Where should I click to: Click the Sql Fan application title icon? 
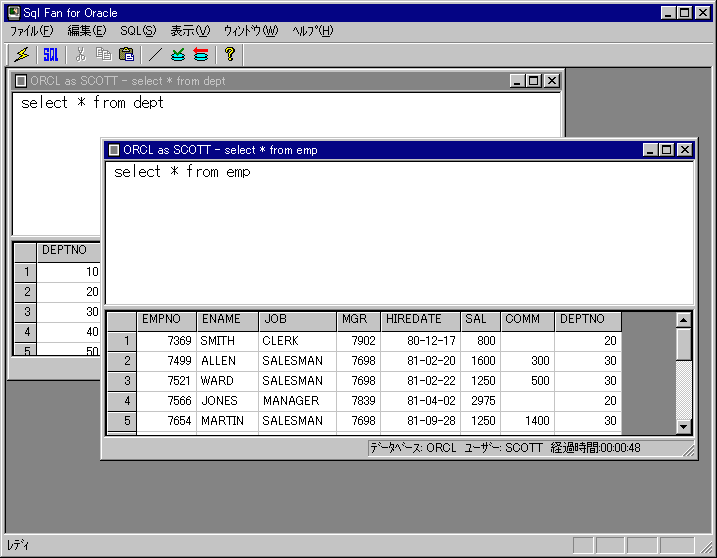[x=14, y=12]
